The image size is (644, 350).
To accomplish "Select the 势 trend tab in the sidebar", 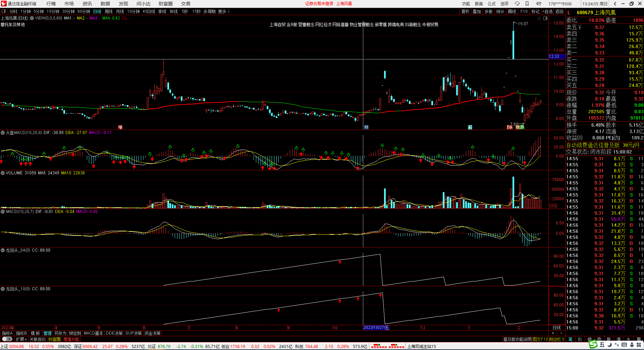I will tap(599, 339).
